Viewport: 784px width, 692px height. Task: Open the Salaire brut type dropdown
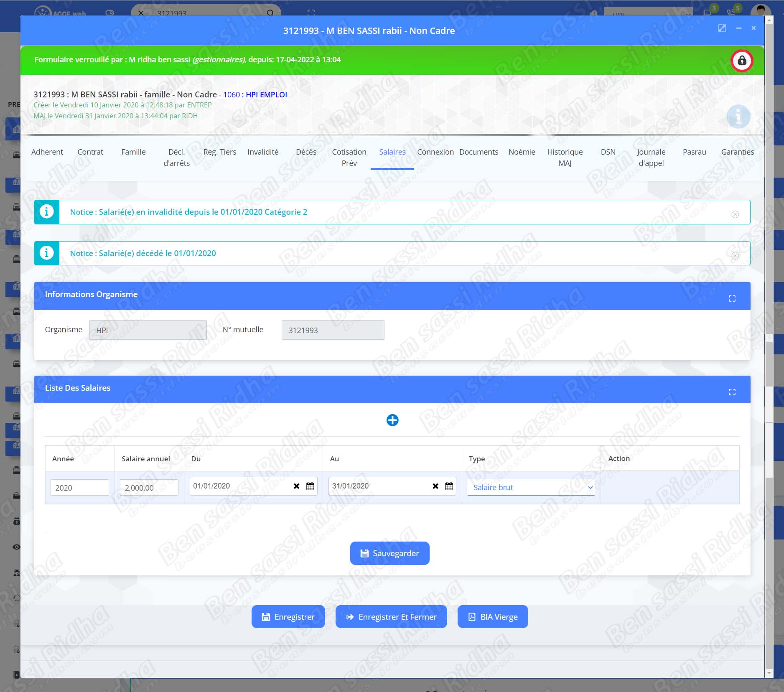click(531, 487)
